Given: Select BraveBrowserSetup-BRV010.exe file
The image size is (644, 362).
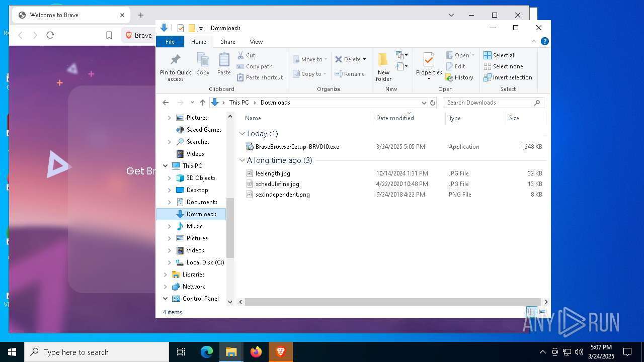Looking at the screenshot, I should [x=297, y=147].
